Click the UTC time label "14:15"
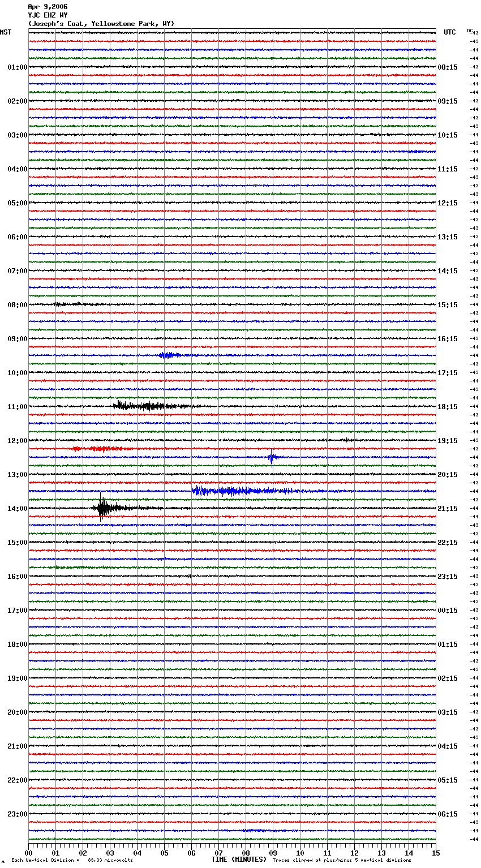This screenshot has height=868, width=481. coord(448,271)
